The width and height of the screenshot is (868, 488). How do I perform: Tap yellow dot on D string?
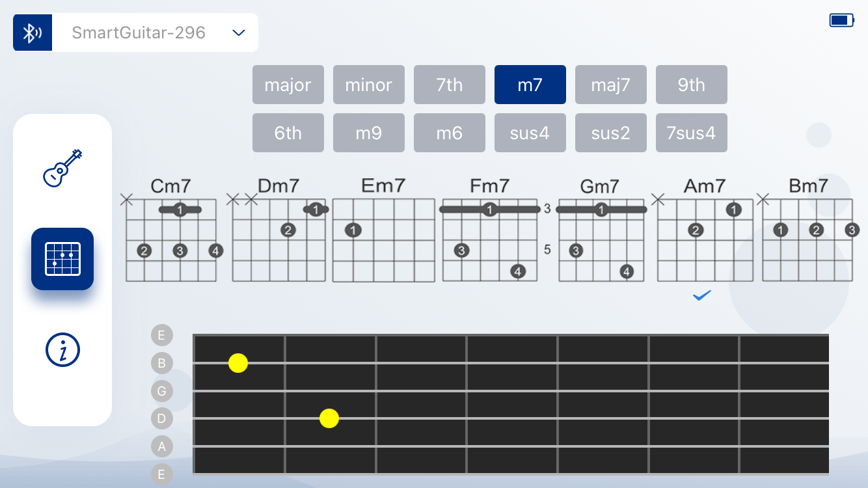(329, 418)
